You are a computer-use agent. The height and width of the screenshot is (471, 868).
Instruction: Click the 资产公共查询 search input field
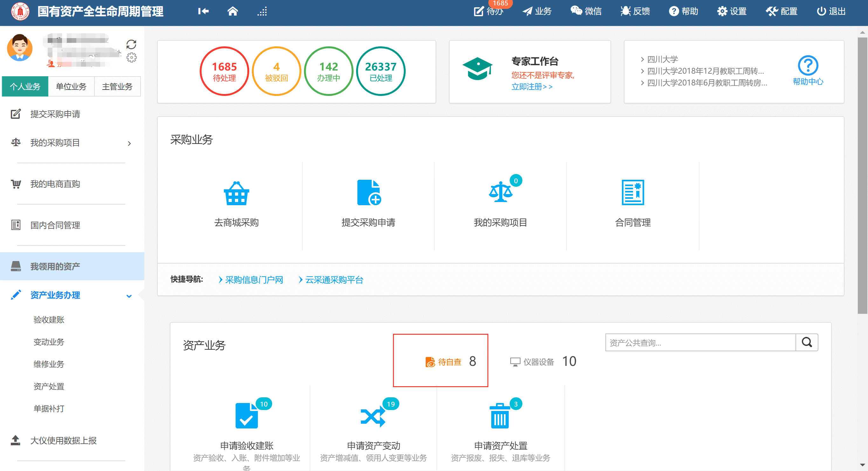700,342
